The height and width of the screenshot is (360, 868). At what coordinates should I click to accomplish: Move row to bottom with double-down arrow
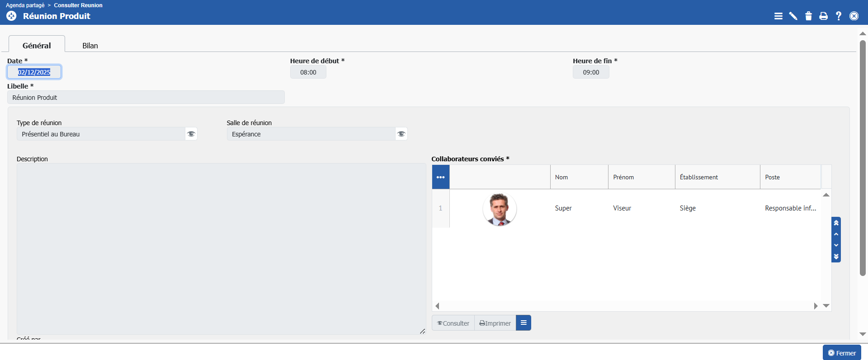pos(836,257)
